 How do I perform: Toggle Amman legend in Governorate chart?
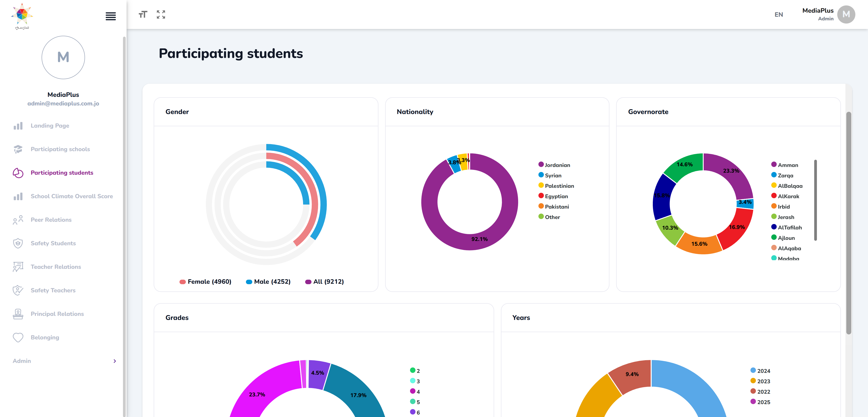785,165
